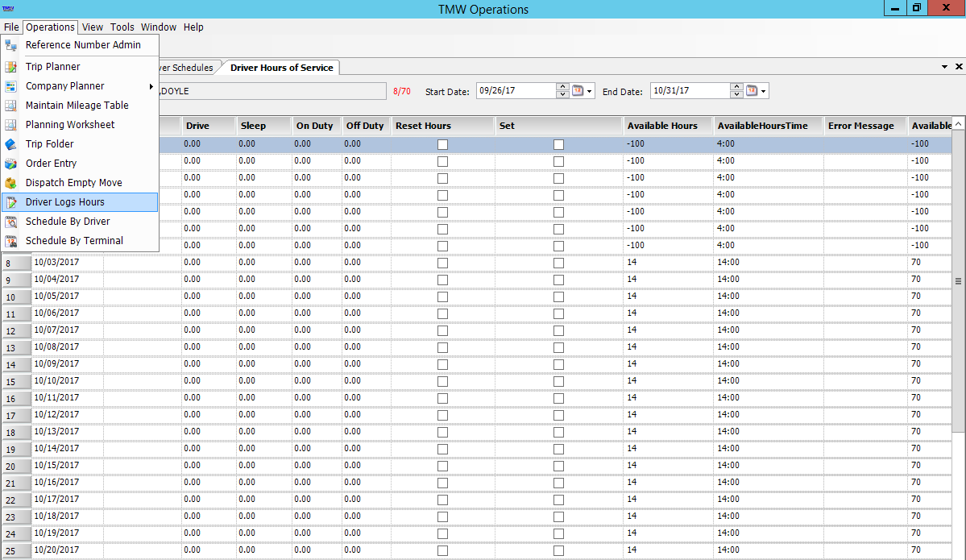Image resolution: width=966 pixels, height=560 pixels.
Task: Open the End Date calendar picker icon
Action: pyautogui.click(x=752, y=91)
